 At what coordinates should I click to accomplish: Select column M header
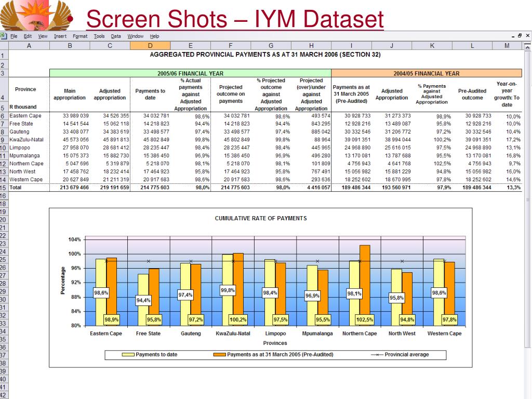(x=507, y=46)
